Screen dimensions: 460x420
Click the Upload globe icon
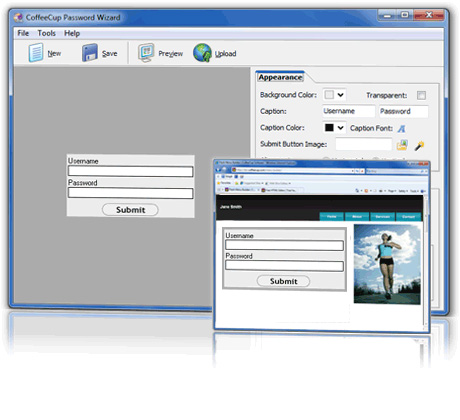coord(202,53)
